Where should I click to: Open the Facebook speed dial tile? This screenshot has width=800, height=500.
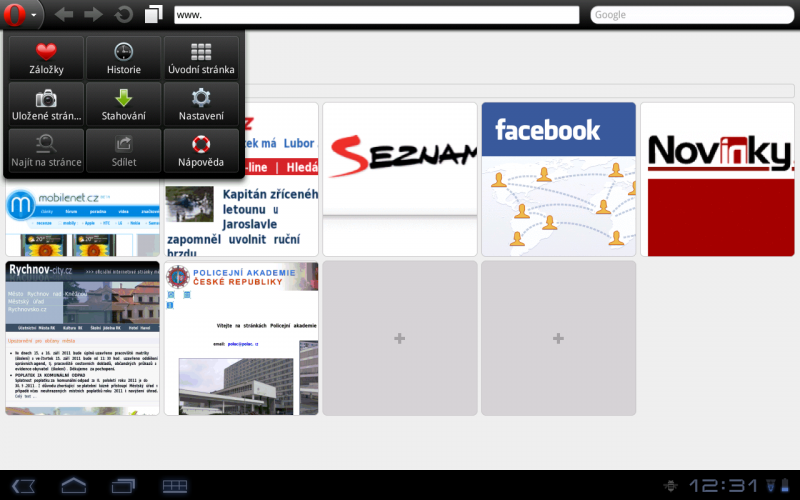[x=558, y=178]
